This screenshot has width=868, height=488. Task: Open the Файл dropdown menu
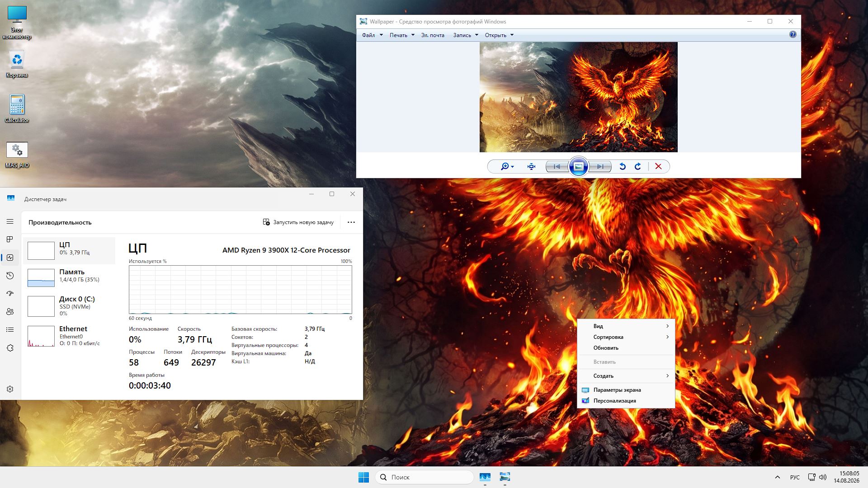[373, 35]
